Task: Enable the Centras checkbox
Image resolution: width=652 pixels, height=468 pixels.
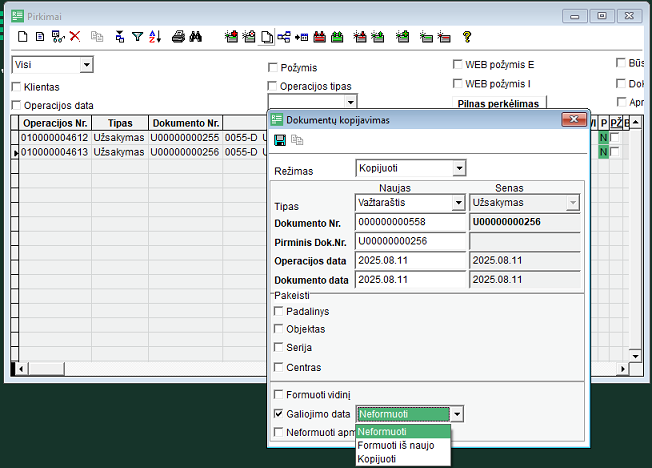Action: coord(279,367)
